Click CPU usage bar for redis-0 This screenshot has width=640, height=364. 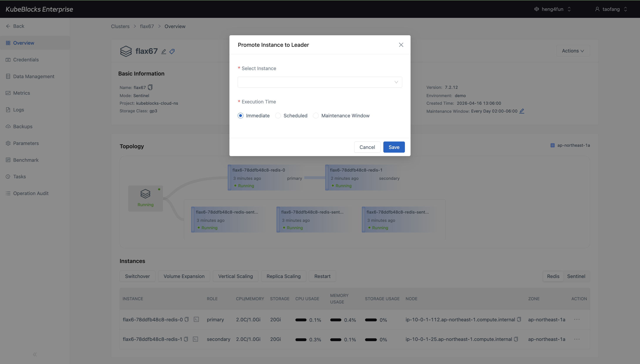coord(301,320)
